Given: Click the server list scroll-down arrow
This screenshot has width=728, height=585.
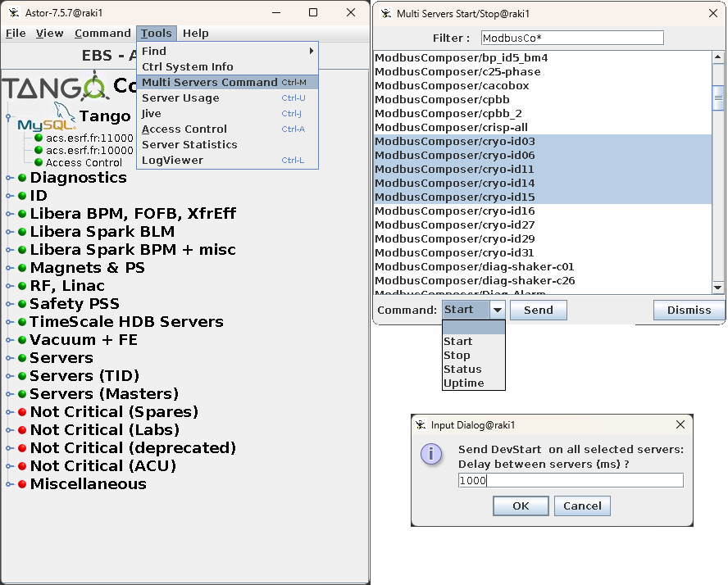Looking at the screenshot, I should click(x=718, y=288).
